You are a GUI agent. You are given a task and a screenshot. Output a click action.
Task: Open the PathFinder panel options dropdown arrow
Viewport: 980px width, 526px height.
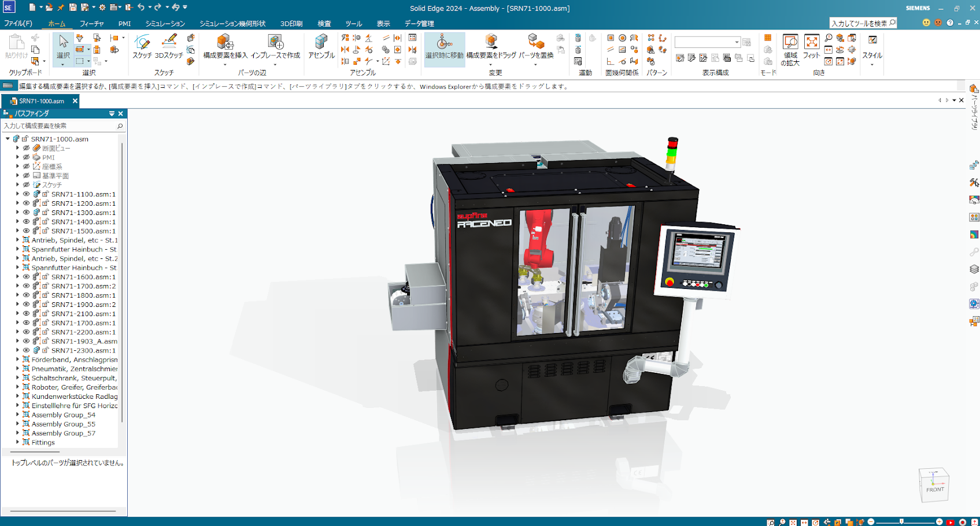pos(112,114)
